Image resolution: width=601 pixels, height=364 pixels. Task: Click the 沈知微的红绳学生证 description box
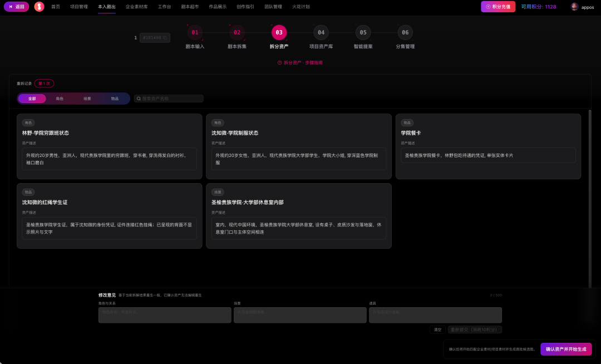[109, 228]
